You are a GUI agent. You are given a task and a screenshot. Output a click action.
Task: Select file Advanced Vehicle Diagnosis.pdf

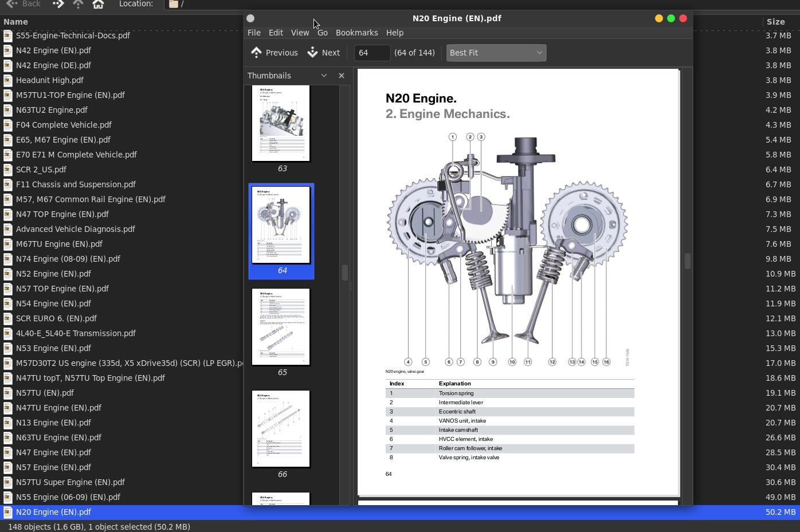[x=76, y=229]
